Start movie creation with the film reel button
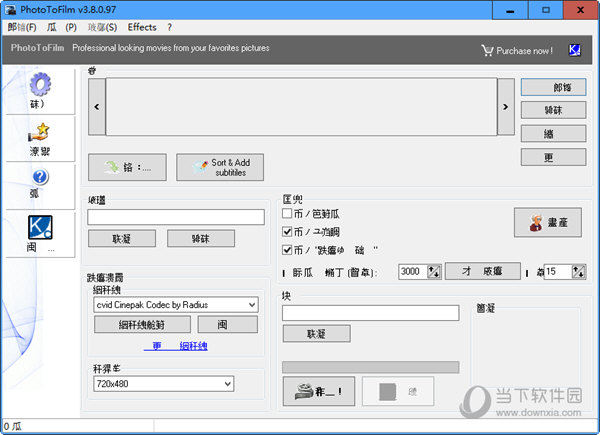Viewport: 600px width, 435px height. (x=319, y=391)
